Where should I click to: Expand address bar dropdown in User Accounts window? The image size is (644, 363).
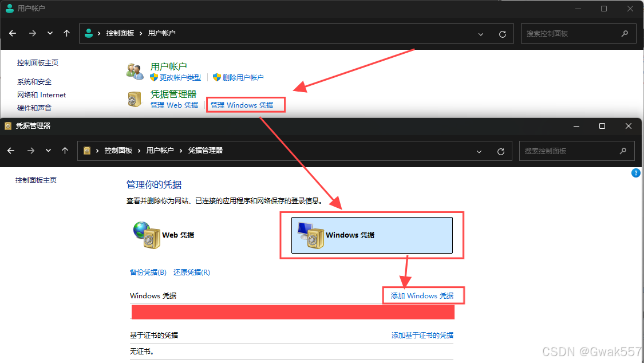[x=480, y=34]
